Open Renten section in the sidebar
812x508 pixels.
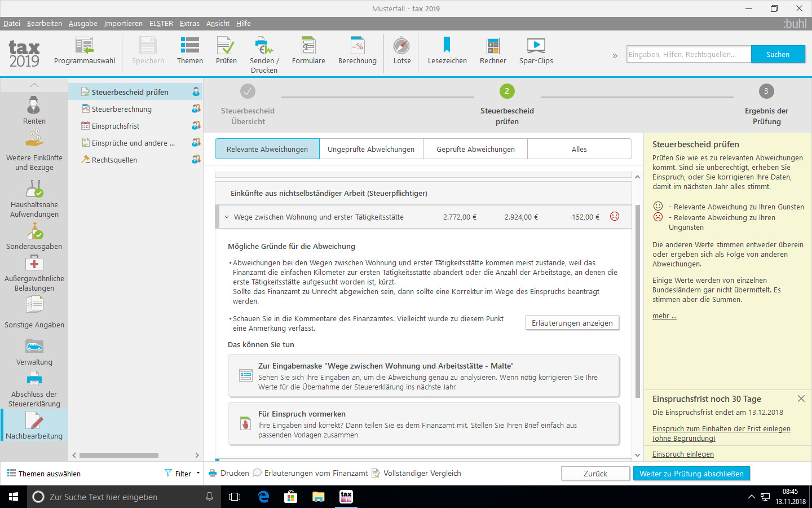[34, 111]
